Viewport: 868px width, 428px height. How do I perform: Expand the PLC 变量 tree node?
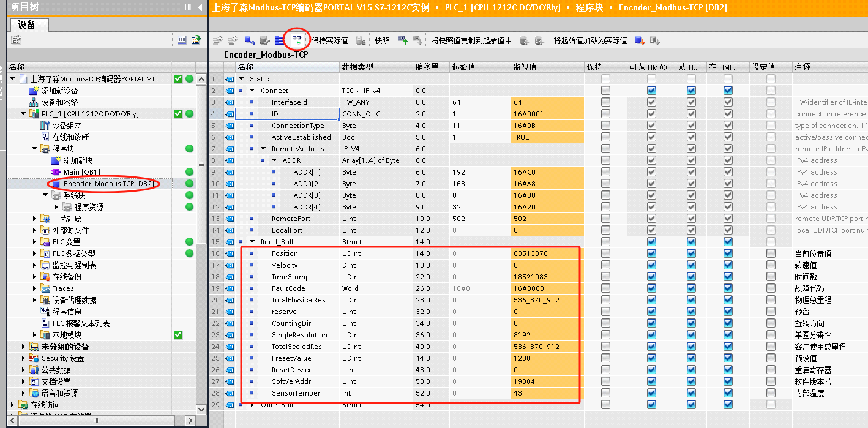(34, 242)
